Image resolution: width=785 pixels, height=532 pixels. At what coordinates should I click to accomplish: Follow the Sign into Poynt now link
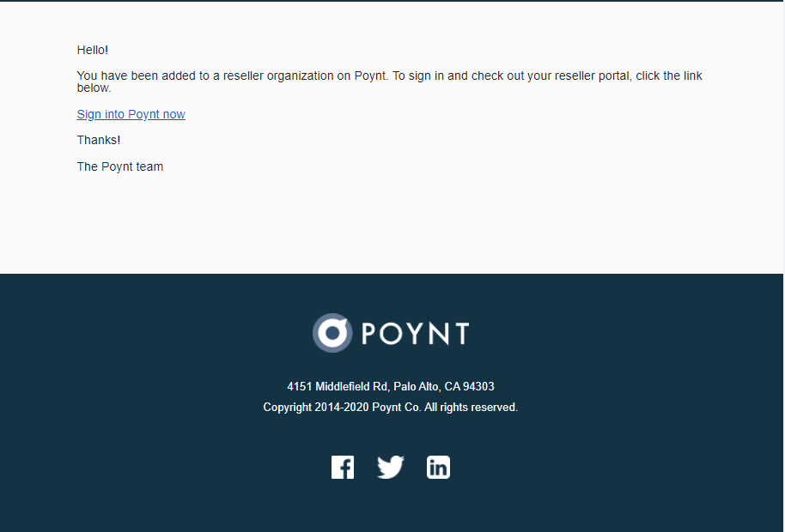click(x=131, y=114)
